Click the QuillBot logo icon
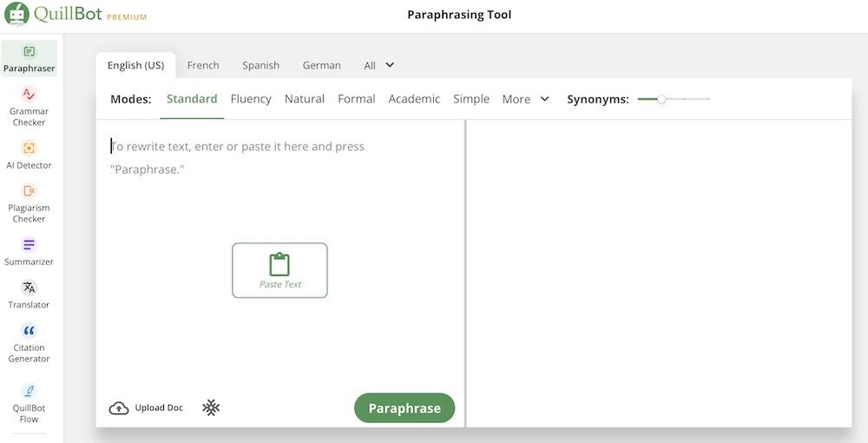Image resolution: width=868 pixels, height=443 pixels. 16,15
